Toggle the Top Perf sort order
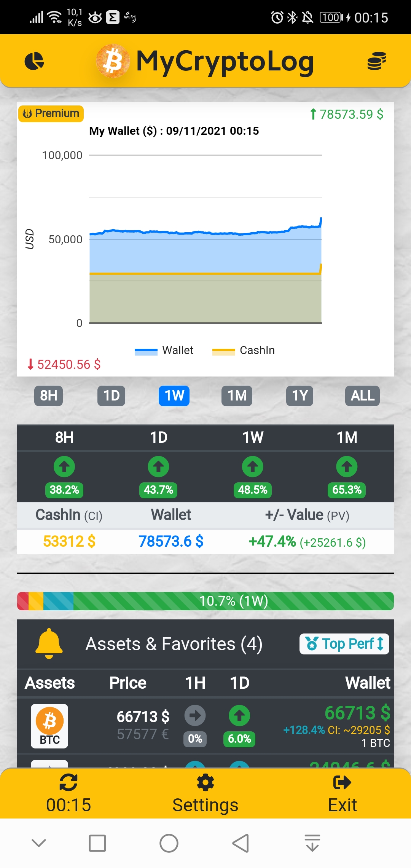Screen dimensions: 411x868 tap(344, 644)
